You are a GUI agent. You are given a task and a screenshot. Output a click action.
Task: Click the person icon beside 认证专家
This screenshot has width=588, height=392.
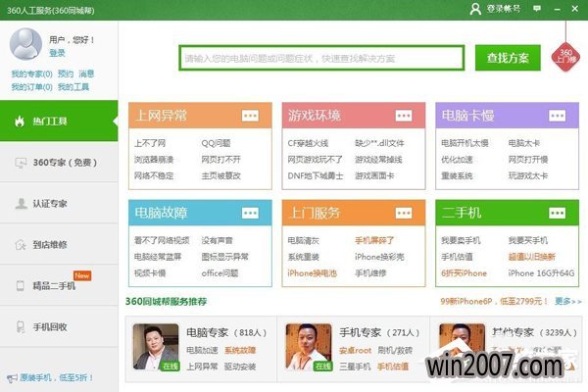pos(21,203)
